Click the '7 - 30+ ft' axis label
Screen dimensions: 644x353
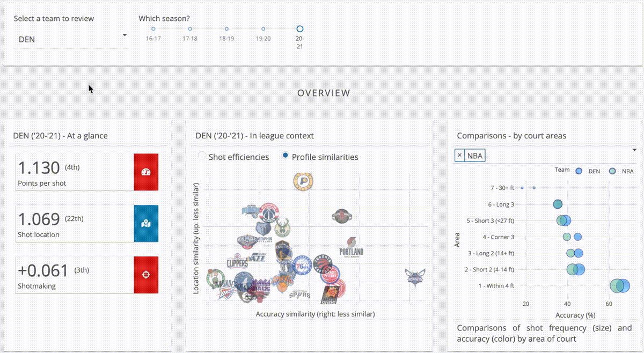tap(502, 188)
